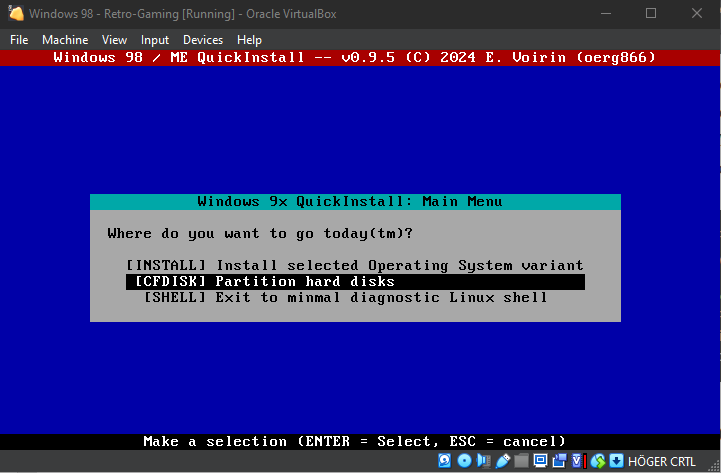Open the File menu

(19, 40)
